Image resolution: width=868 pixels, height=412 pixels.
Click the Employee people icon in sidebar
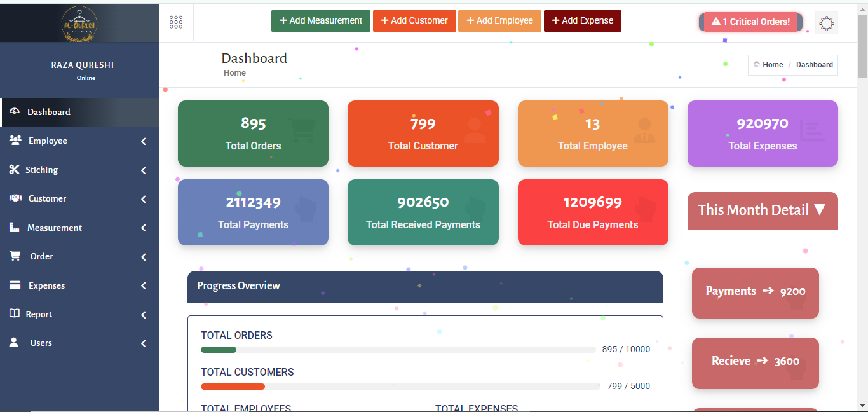(16, 141)
